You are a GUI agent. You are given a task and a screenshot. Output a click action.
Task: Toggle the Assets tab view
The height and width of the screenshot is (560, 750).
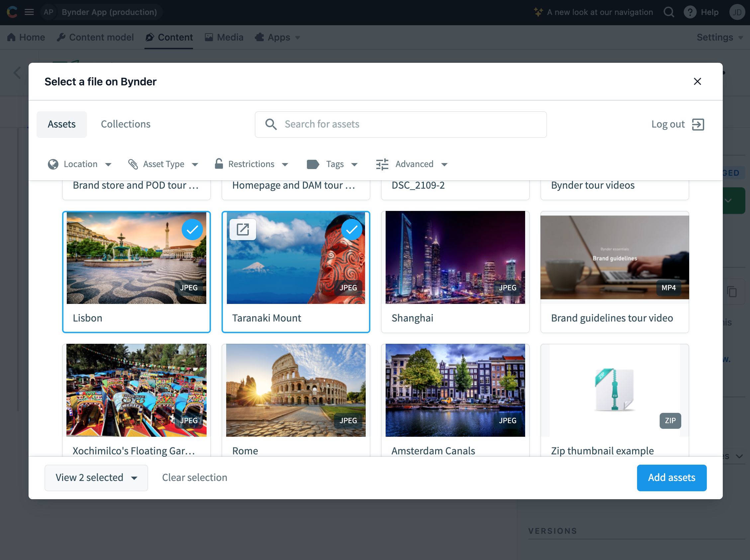point(62,124)
